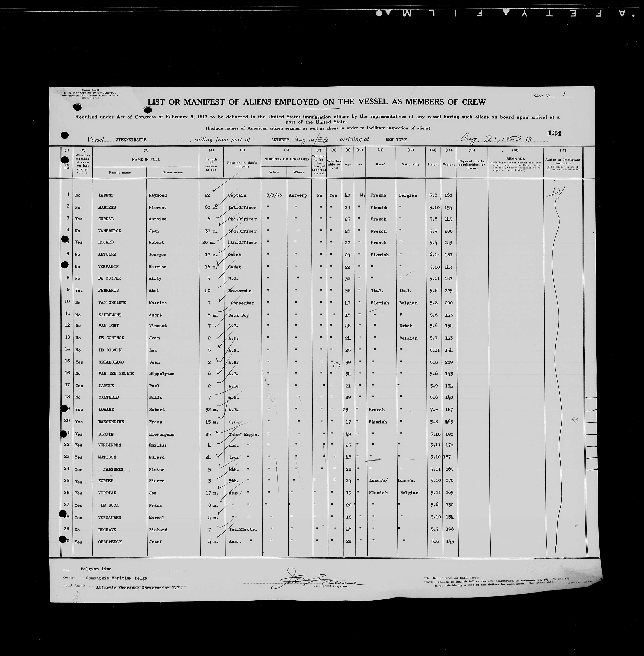Select family name DE CUYPER

click(109, 278)
